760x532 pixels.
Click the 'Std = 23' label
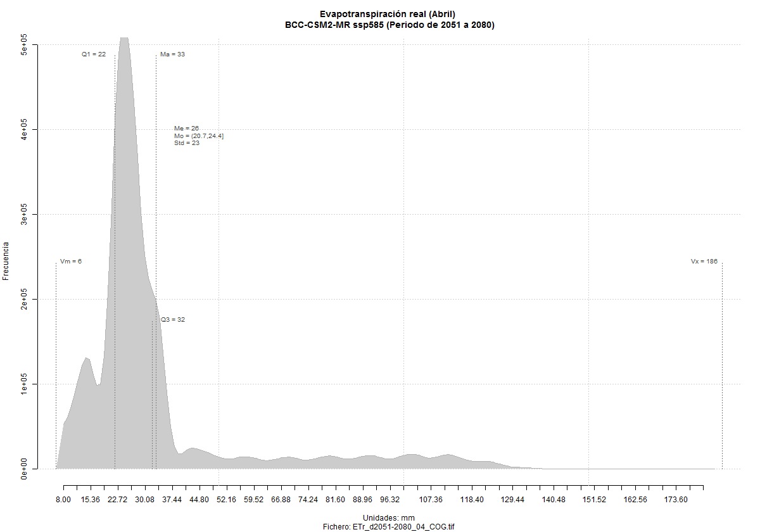click(187, 143)
